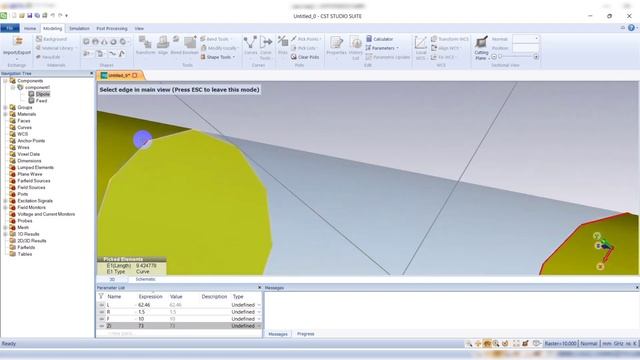Screen dimensions: 640x360
Task: Click Clear Picks
Action: click(x=305, y=57)
